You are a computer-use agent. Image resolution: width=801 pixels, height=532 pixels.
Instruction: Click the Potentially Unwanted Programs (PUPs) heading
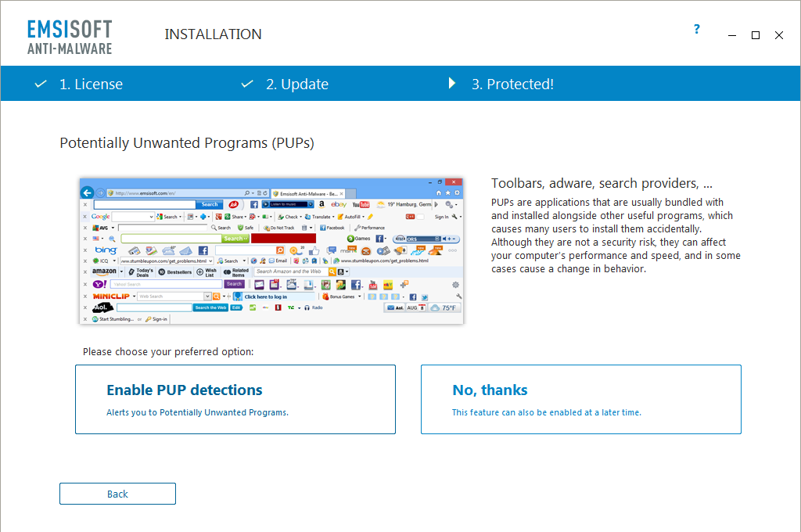pos(187,143)
